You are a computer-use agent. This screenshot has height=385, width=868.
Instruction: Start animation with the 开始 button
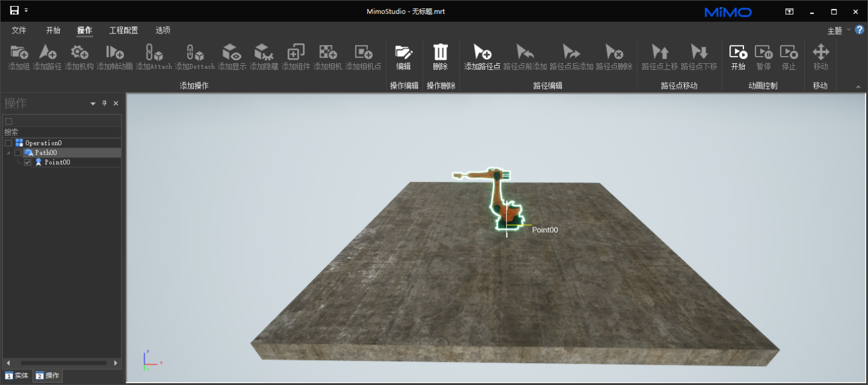pyautogui.click(x=738, y=52)
